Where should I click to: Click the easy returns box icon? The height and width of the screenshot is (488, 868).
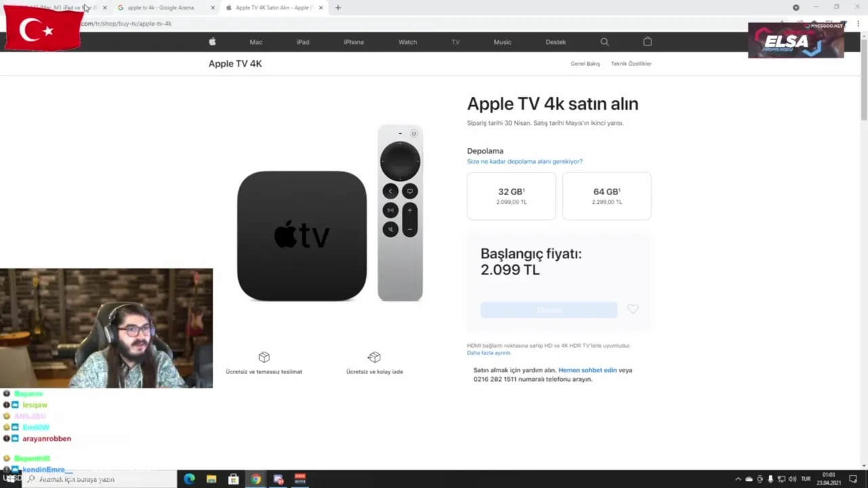click(374, 357)
